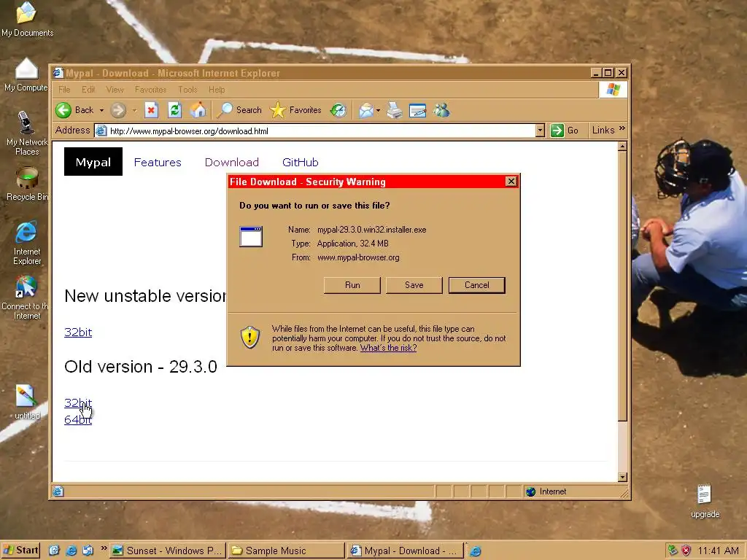This screenshot has height=560, width=747.
Task: Open the Mail button dropdown arrow
Action: (x=379, y=111)
